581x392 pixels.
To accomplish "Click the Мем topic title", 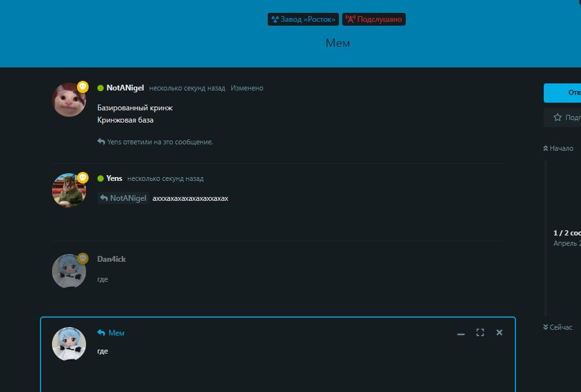I will point(338,43).
